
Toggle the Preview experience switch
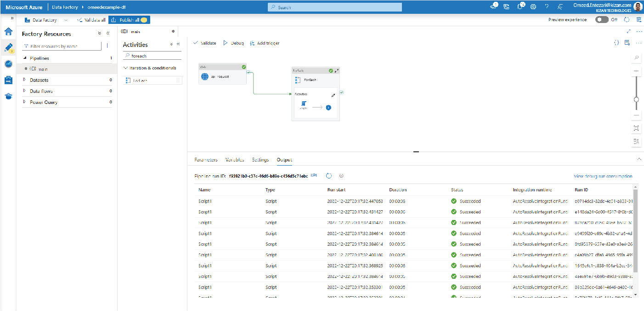click(x=602, y=20)
